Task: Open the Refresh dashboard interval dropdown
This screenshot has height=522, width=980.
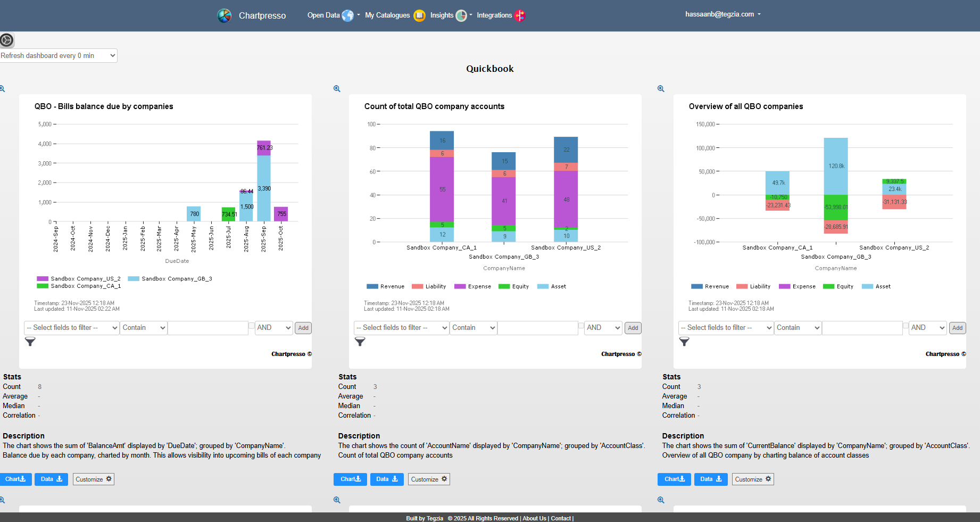Action: pos(59,55)
